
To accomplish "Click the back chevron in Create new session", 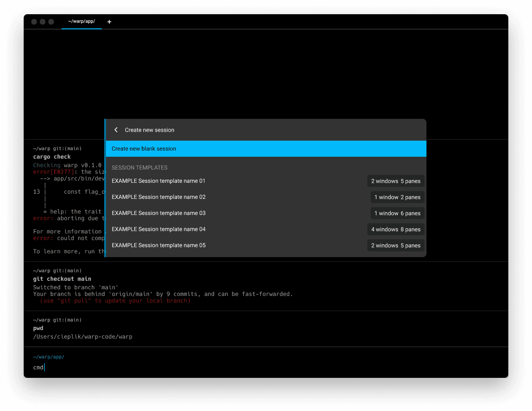I will tap(116, 130).
